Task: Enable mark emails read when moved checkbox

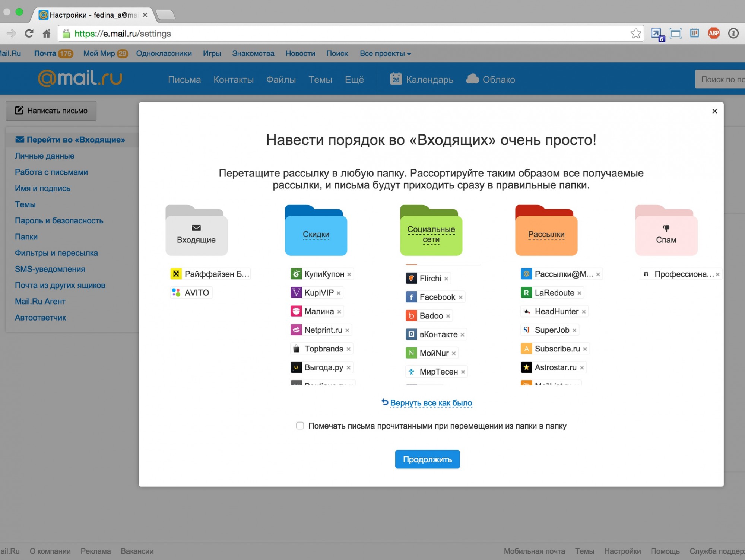Action: coord(299,426)
